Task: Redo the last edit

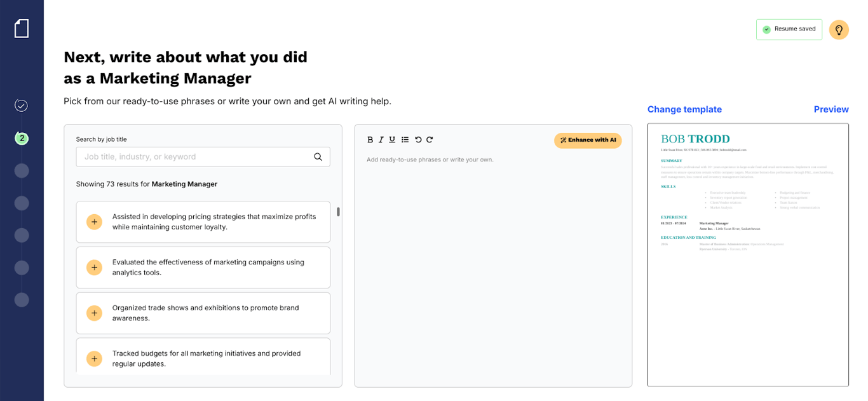Action: [x=430, y=140]
